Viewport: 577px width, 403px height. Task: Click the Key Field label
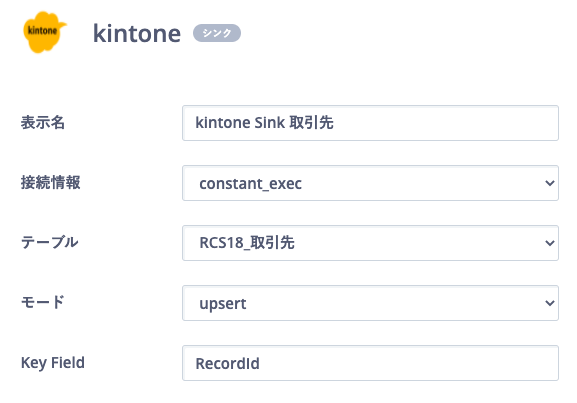tap(53, 363)
